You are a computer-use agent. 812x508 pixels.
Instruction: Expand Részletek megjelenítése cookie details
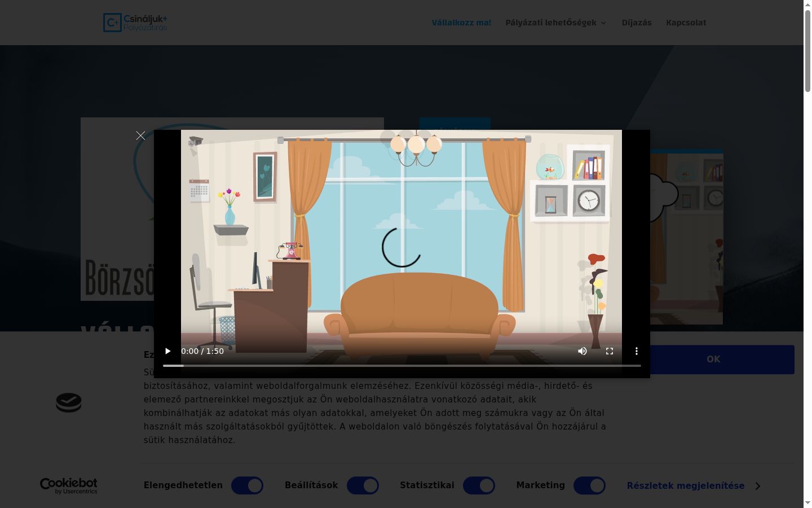(686, 485)
